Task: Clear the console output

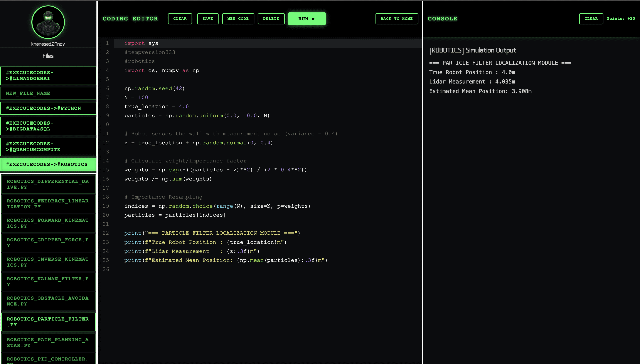Action: click(591, 19)
